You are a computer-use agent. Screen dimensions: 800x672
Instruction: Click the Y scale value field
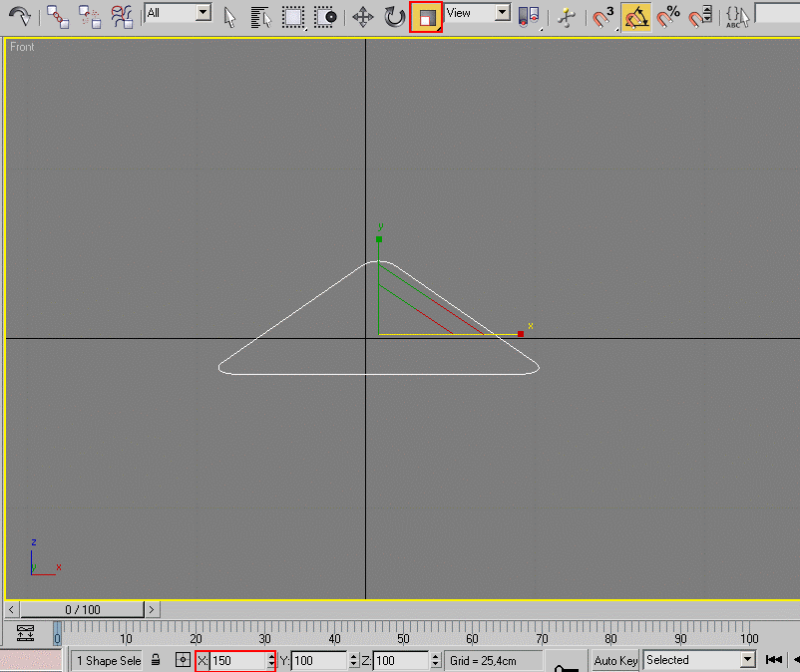click(320, 661)
